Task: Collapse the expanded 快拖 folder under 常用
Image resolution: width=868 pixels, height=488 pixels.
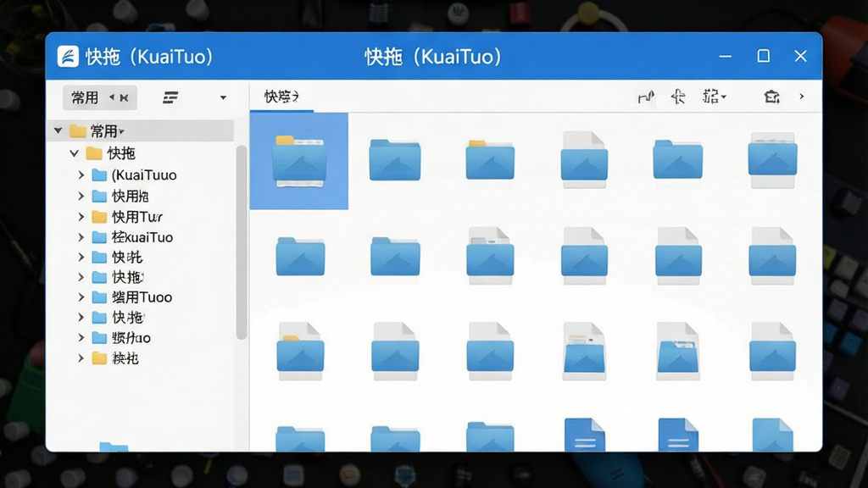Action: click(x=75, y=153)
